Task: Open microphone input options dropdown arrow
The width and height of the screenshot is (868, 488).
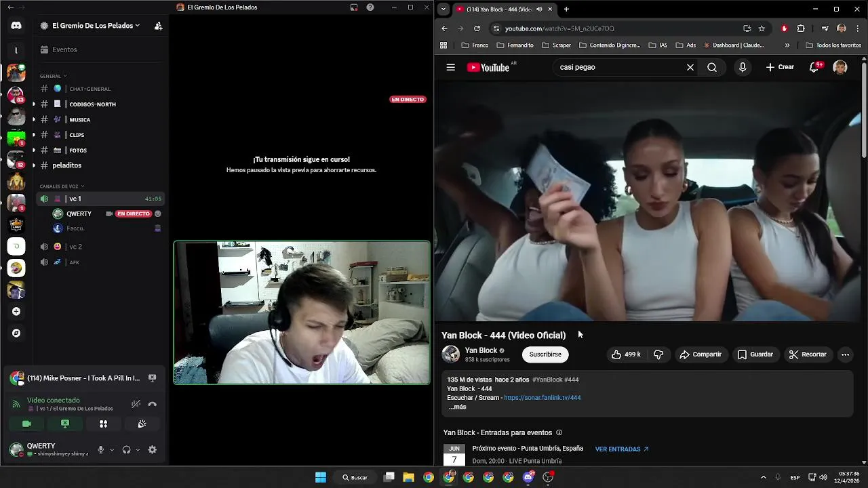Action: click(112, 449)
